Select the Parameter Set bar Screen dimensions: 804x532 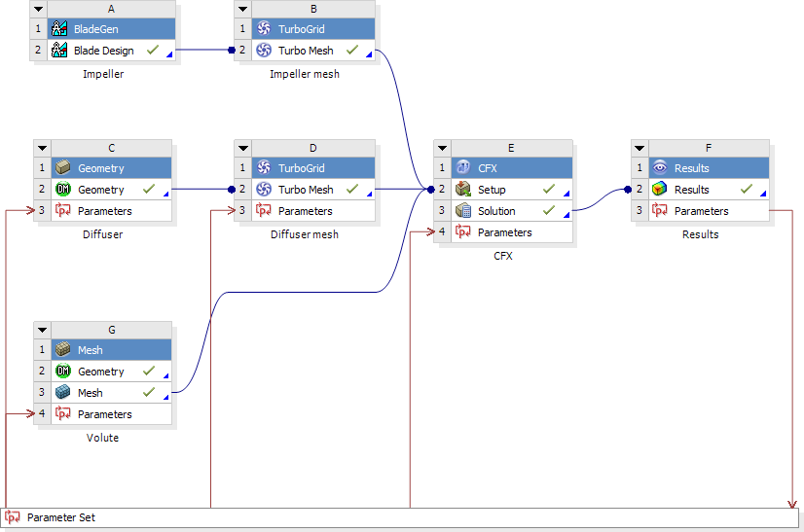(399, 517)
